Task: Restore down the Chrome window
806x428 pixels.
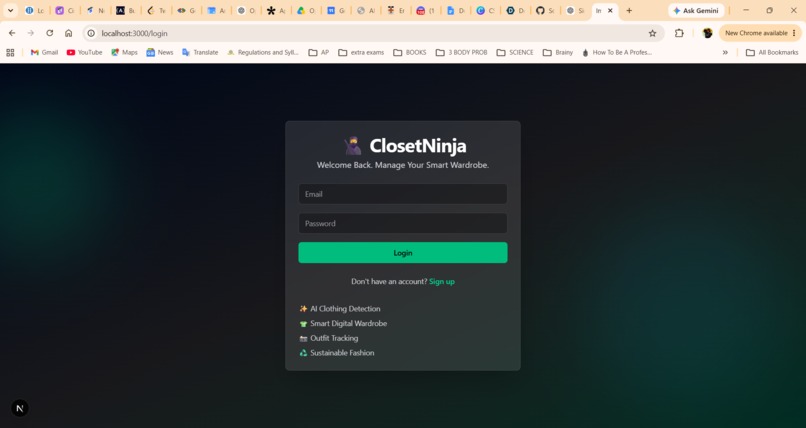Action: coord(770,10)
